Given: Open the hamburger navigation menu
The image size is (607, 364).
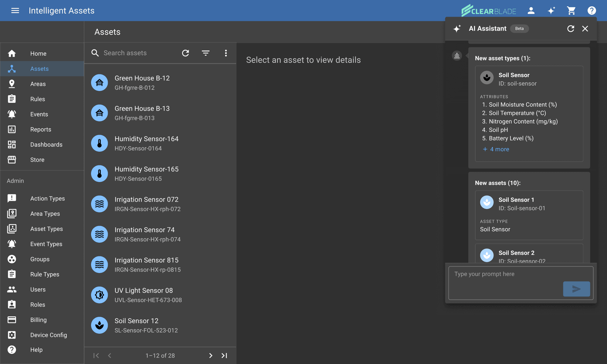Looking at the screenshot, I should click(x=15, y=11).
